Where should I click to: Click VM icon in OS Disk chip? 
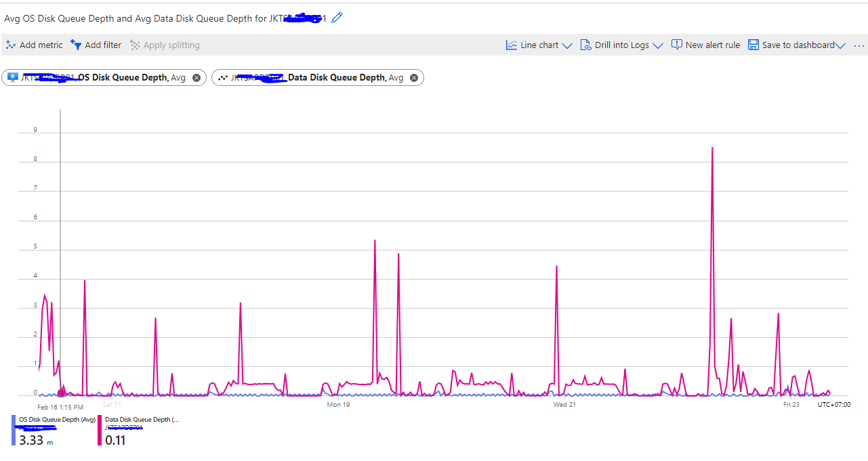(x=13, y=77)
